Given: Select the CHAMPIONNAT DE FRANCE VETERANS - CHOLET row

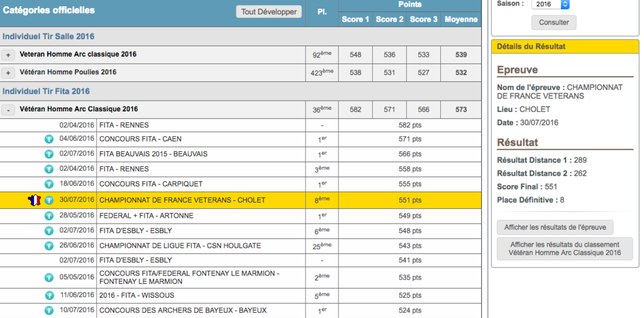Looking at the screenshot, I should 182,200.
